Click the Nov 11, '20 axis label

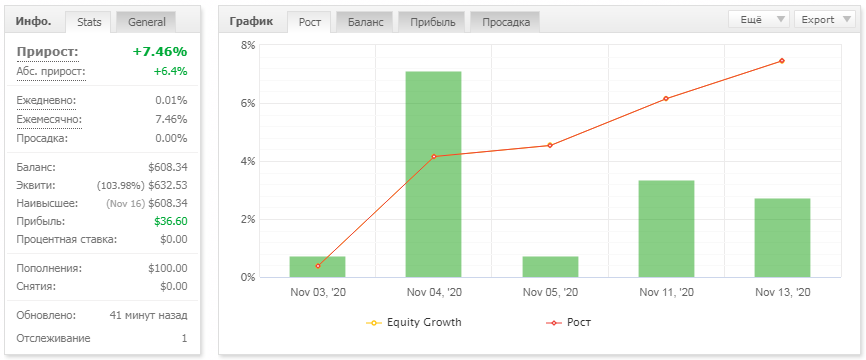pyautogui.click(x=666, y=293)
